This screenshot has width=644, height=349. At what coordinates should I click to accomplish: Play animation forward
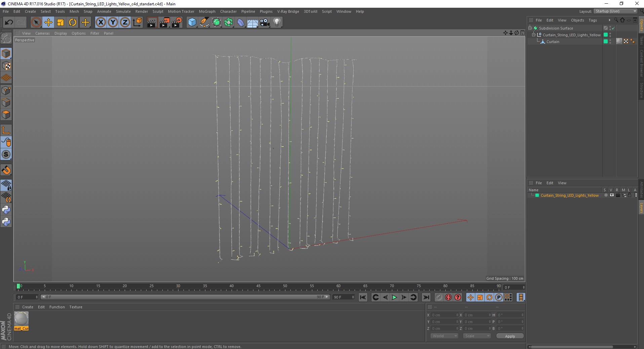(394, 297)
